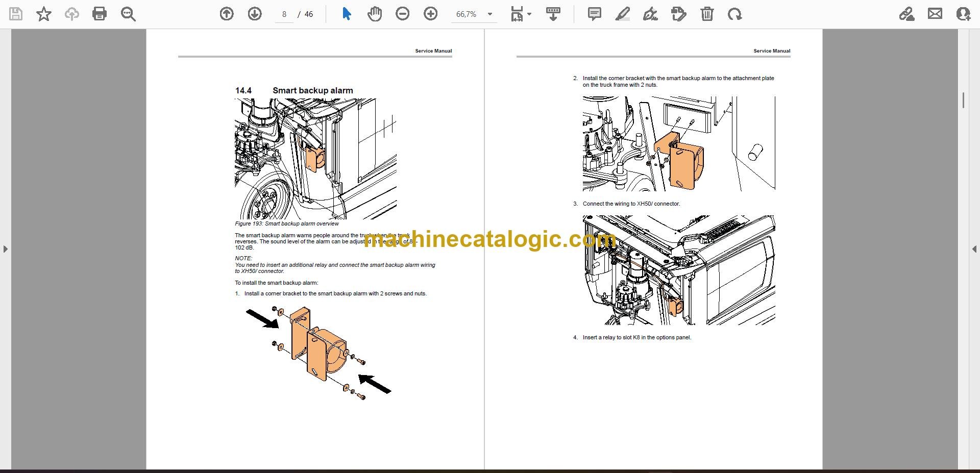Upload file to cloud
The height and width of the screenshot is (473, 980).
(x=71, y=14)
